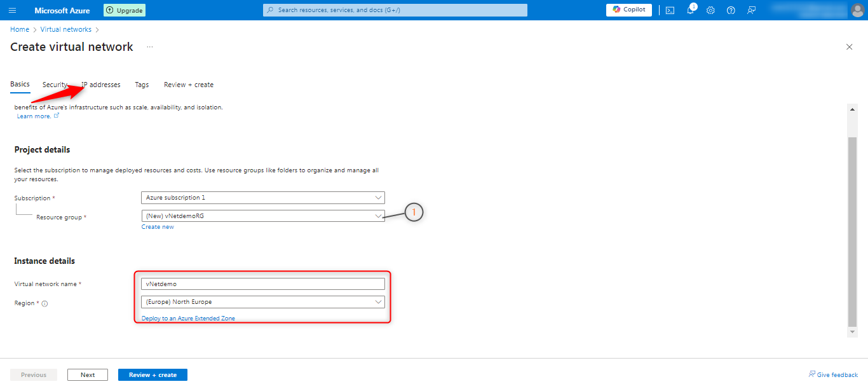Open the help question mark menu
Image resolution: width=868 pixels, height=391 pixels.
(731, 10)
